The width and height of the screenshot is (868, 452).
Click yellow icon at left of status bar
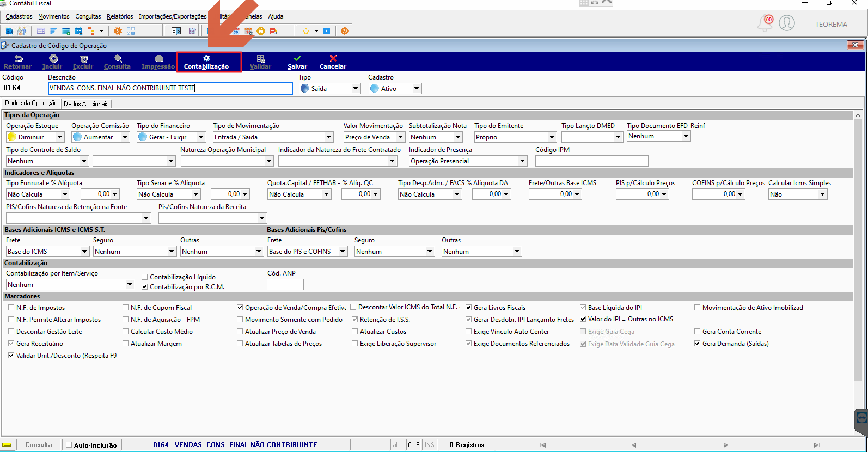click(7, 445)
